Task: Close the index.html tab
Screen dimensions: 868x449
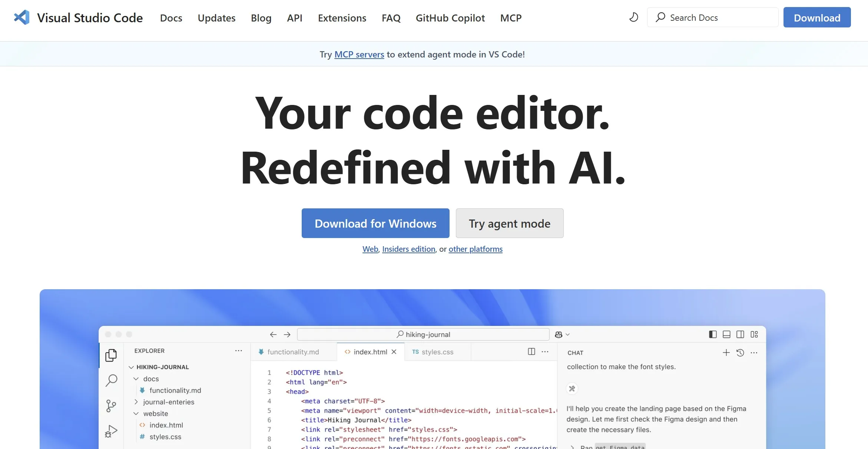Action: [x=394, y=351]
